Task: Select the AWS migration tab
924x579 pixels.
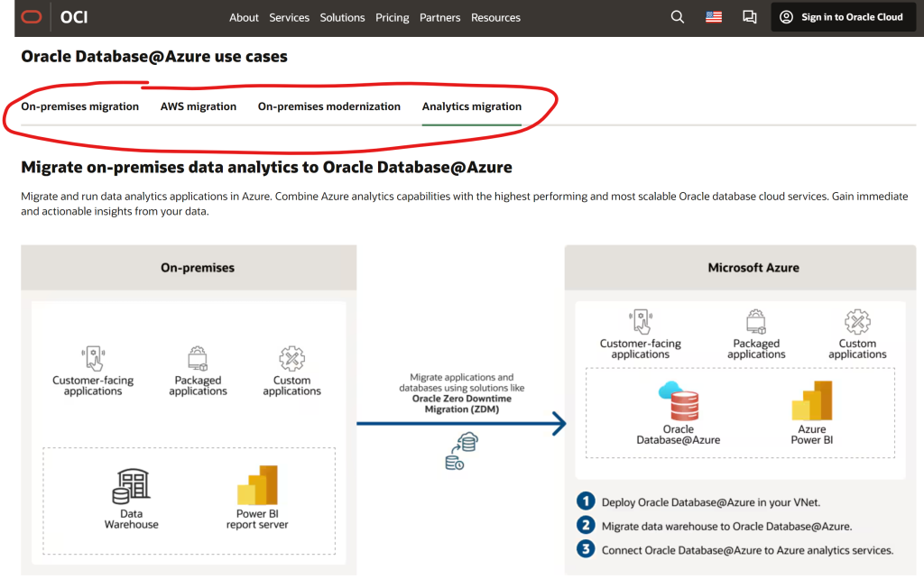Action: pos(199,106)
